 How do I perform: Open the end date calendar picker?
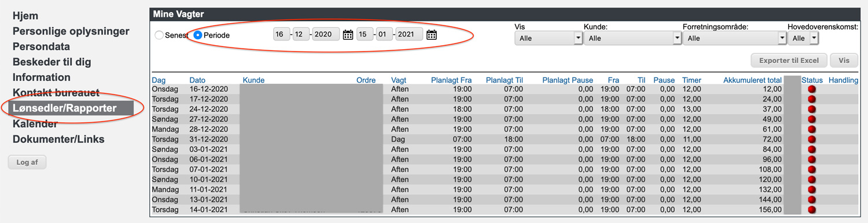(431, 35)
